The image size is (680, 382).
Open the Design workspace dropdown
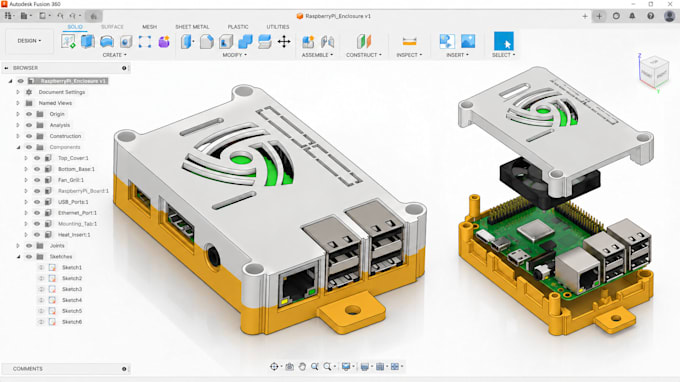[x=29, y=41]
